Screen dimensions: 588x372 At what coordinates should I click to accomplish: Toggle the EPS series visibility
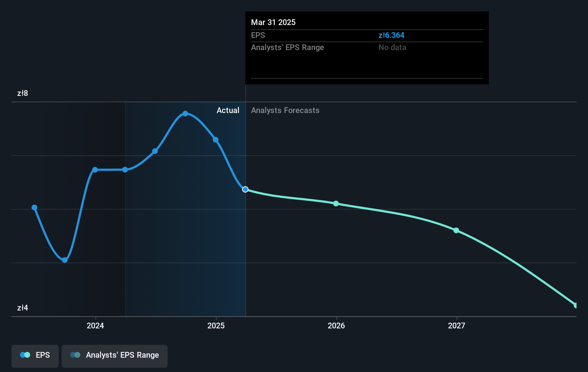35,356
